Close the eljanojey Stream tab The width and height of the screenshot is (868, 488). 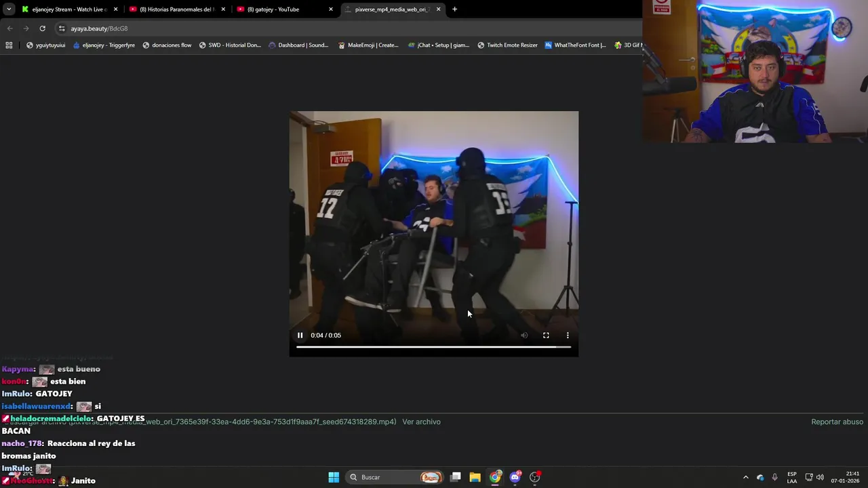pyautogui.click(x=115, y=9)
